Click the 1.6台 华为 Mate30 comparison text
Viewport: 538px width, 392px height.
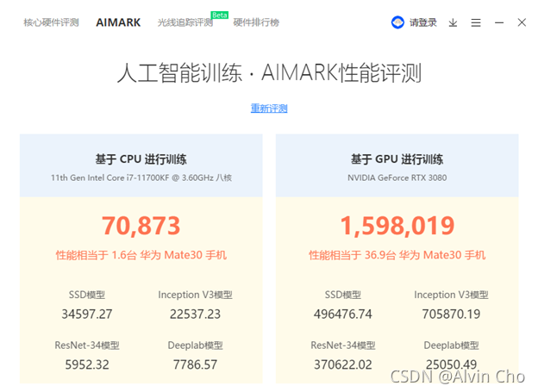141,255
